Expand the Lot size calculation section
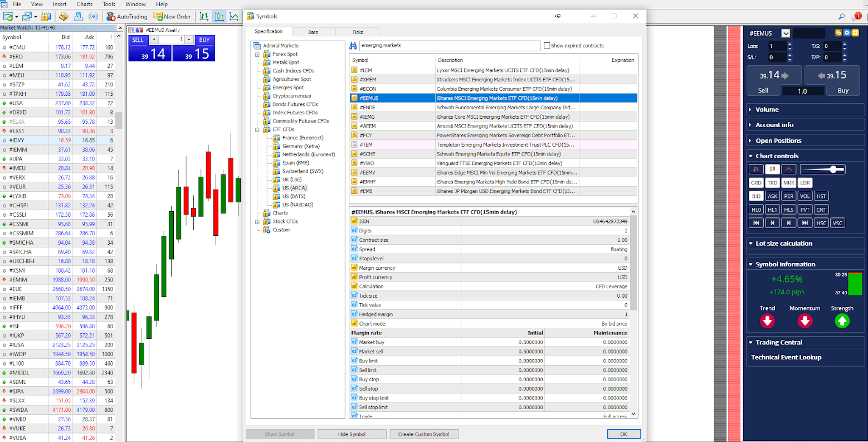 tap(805, 244)
